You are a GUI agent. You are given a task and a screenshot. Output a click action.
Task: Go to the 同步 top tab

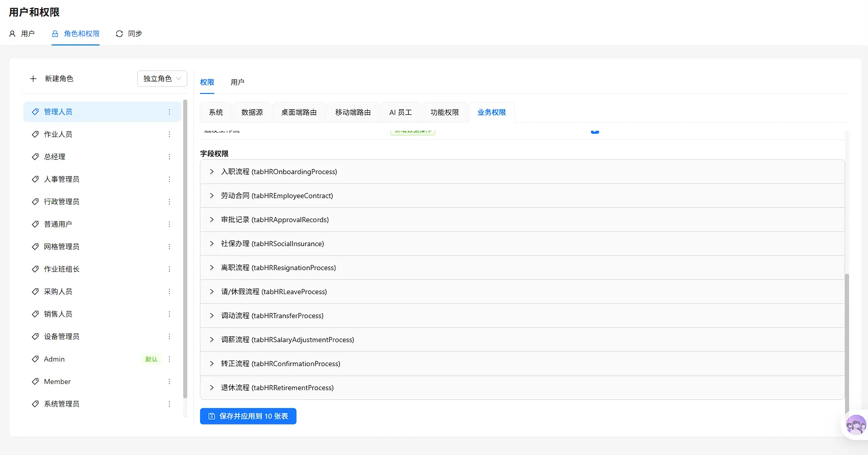click(129, 34)
